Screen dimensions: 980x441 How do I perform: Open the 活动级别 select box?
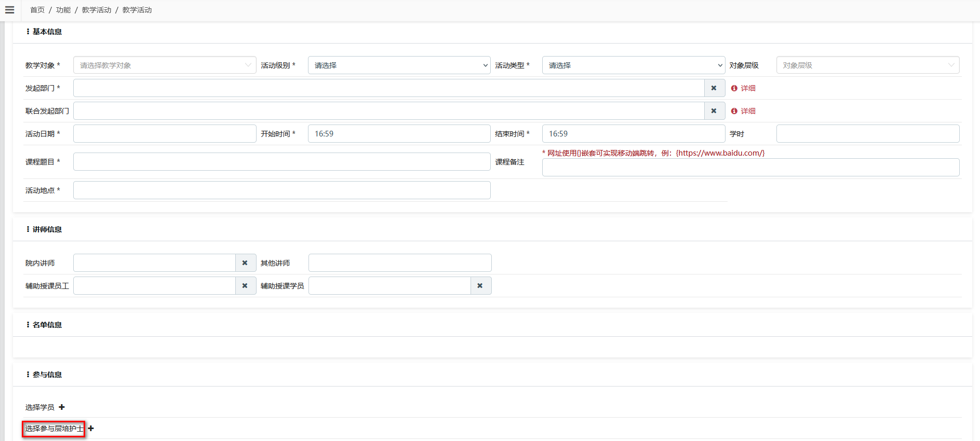click(x=399, y=65)
